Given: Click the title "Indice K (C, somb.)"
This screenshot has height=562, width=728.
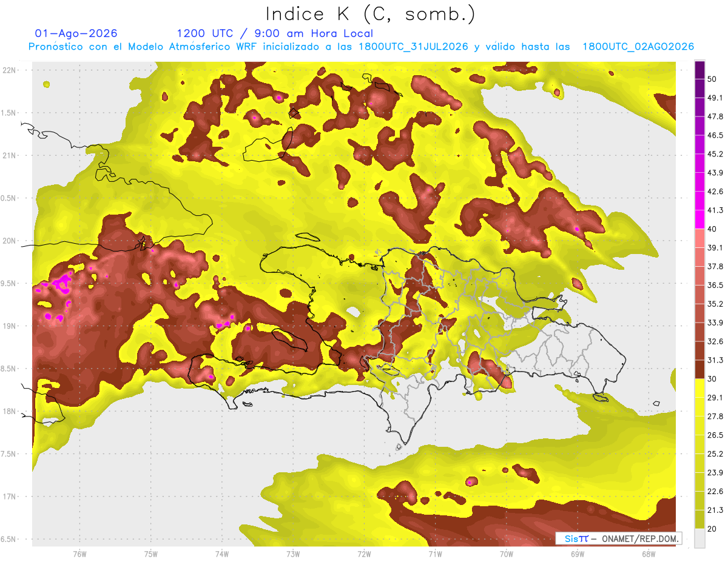Looking at the screenshot, I should tap(370, 13).
